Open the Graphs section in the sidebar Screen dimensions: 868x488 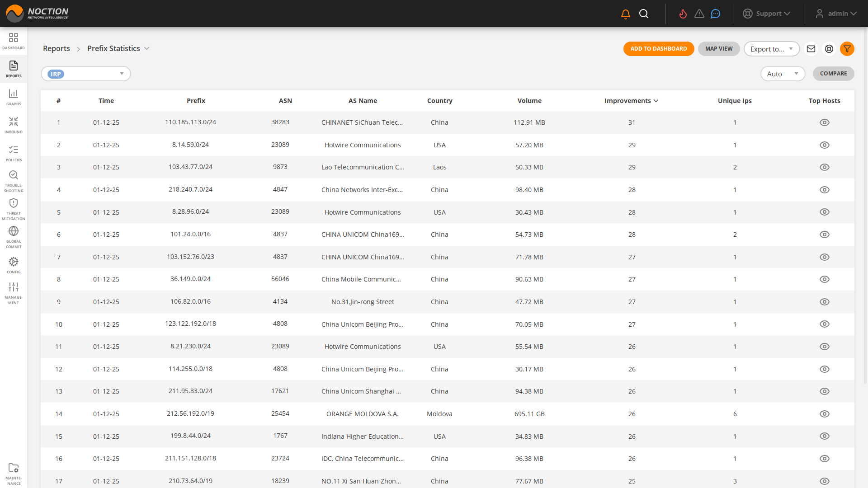coord(14,97)
